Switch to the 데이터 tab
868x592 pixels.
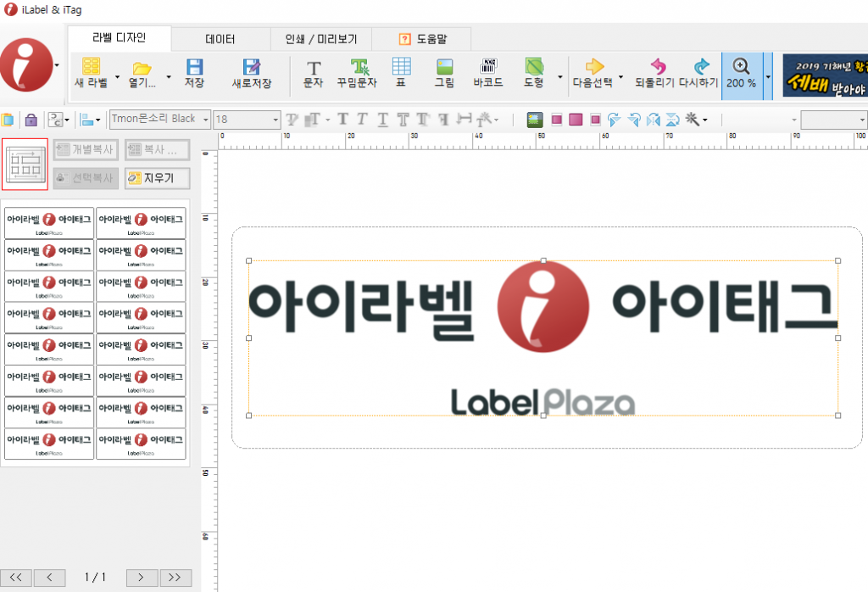[220, 39]
